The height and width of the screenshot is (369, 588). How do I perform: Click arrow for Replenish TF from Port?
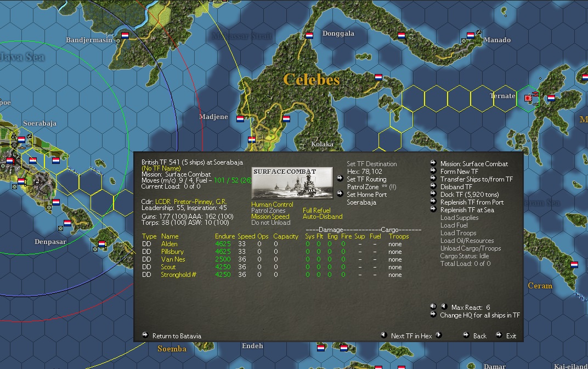coord(433,201)
